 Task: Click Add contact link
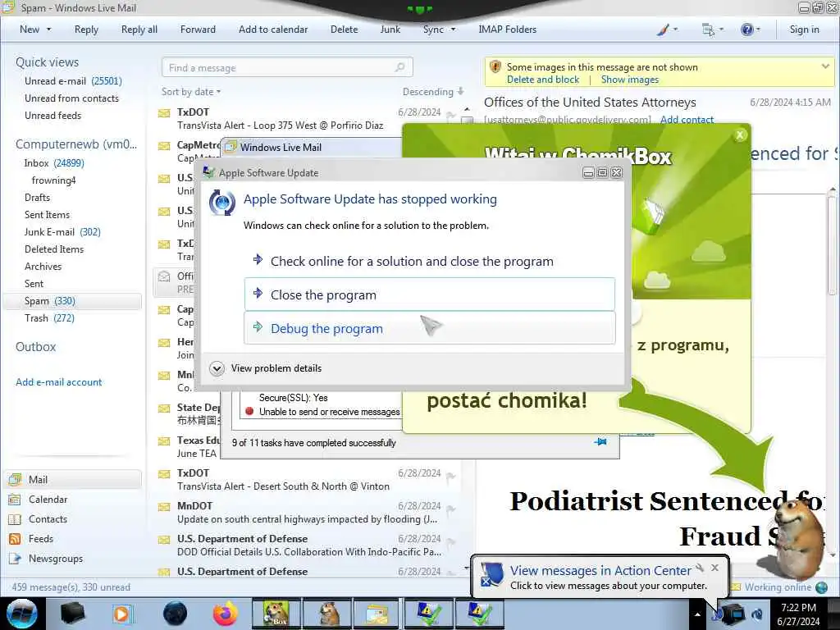(687, 120)
